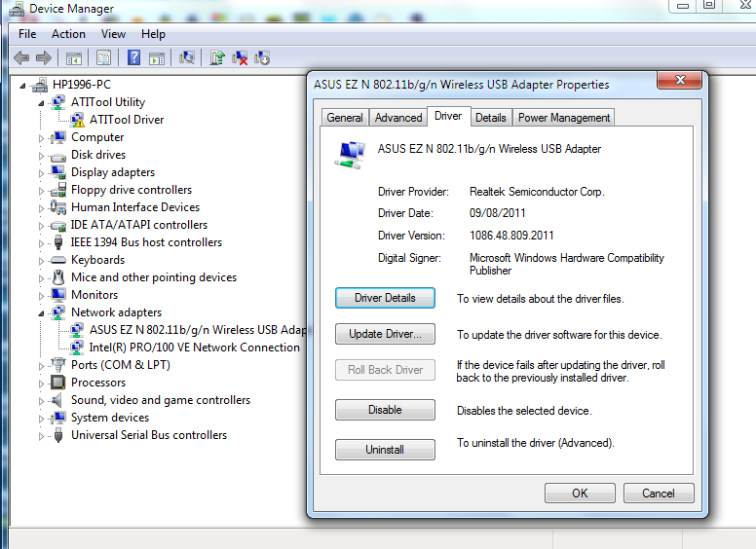Select the Driver tab
Viewport: 756px width, 549px height.
tap(448, 116)
